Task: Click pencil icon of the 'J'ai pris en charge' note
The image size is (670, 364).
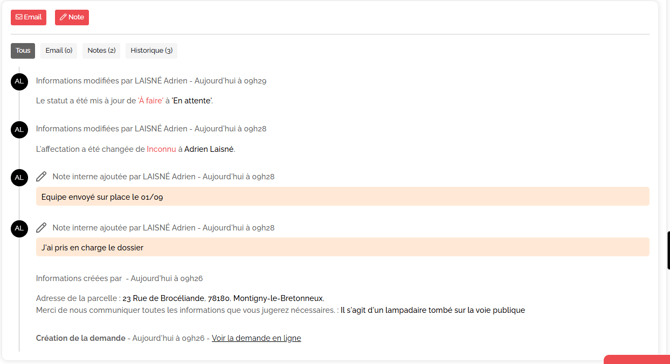Action: (41, 228)
